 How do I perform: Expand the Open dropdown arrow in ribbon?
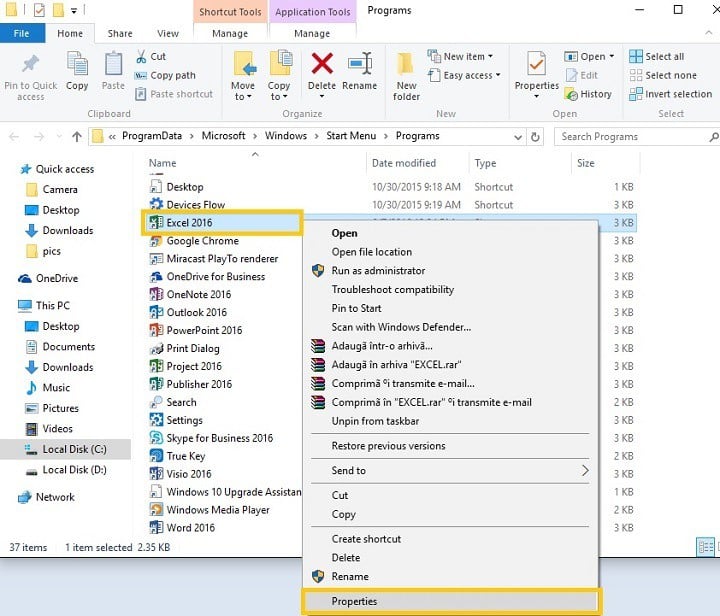point(611,56)
